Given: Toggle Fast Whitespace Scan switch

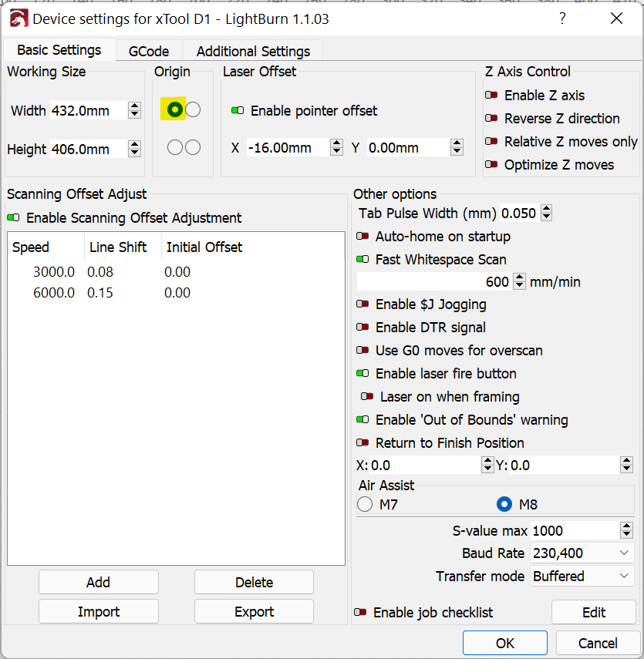Looking at the screenshot, I should coord(362,259).
